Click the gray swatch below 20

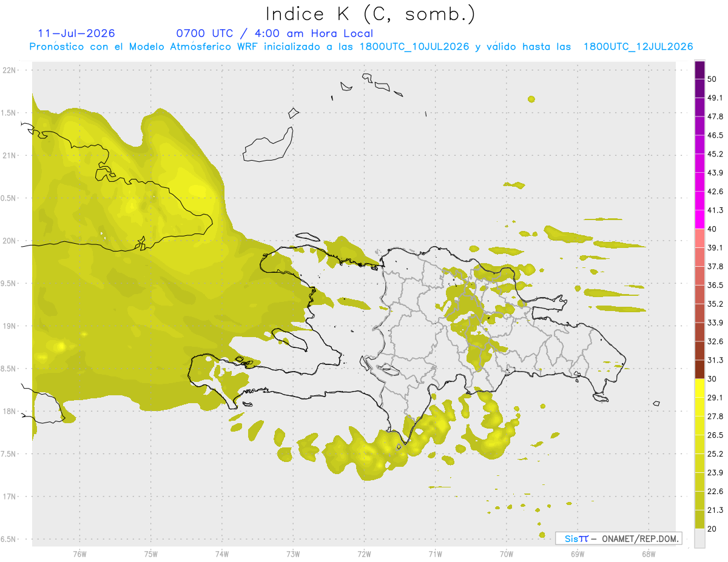click(x=699, y=538)
